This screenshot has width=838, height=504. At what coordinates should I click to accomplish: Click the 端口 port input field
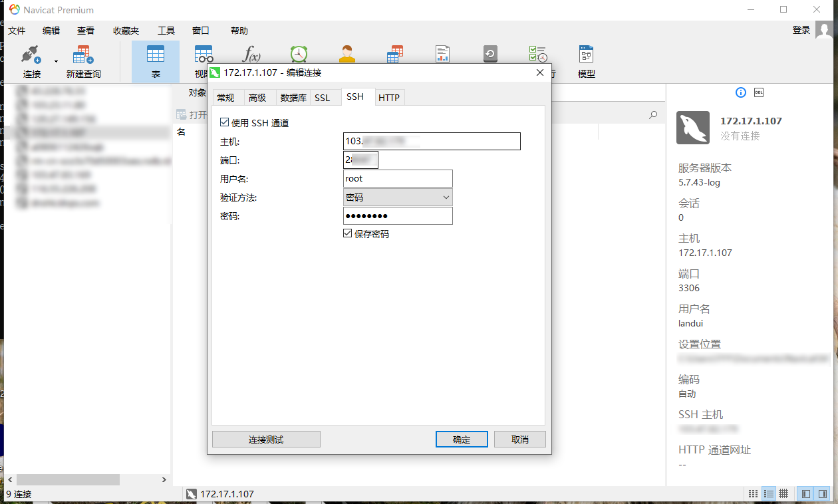(x=360, y=160)
